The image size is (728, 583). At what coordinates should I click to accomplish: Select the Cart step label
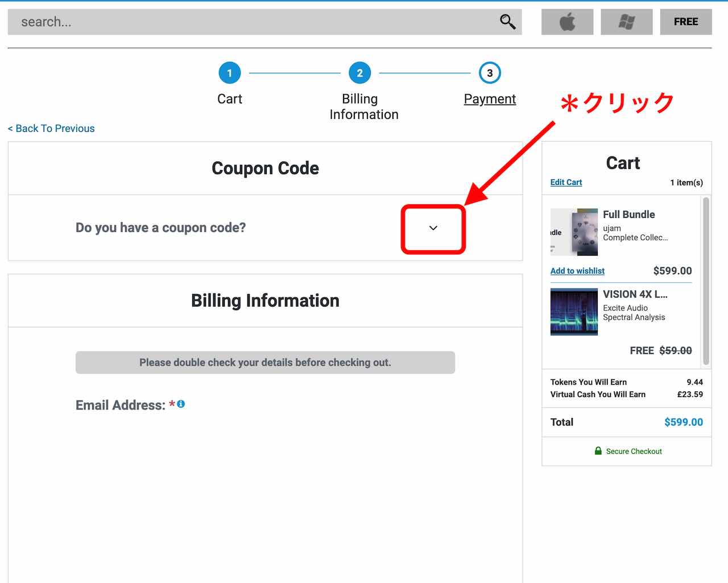[230, 99]
